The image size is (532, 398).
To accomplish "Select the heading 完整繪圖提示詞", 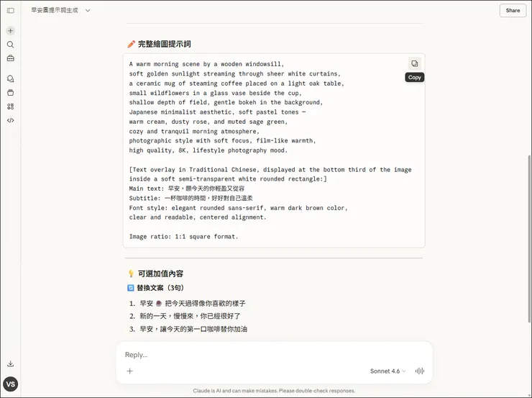I will (164, 44).
